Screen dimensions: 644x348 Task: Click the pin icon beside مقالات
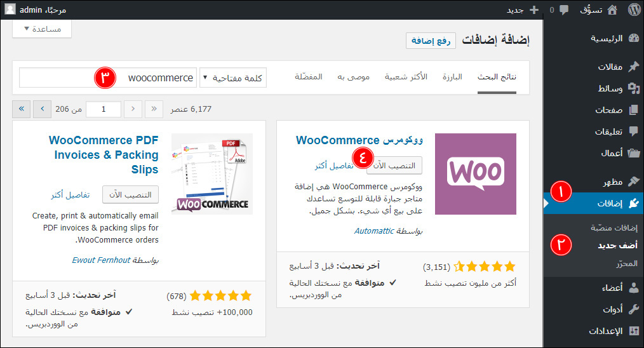tap(634, 66)
